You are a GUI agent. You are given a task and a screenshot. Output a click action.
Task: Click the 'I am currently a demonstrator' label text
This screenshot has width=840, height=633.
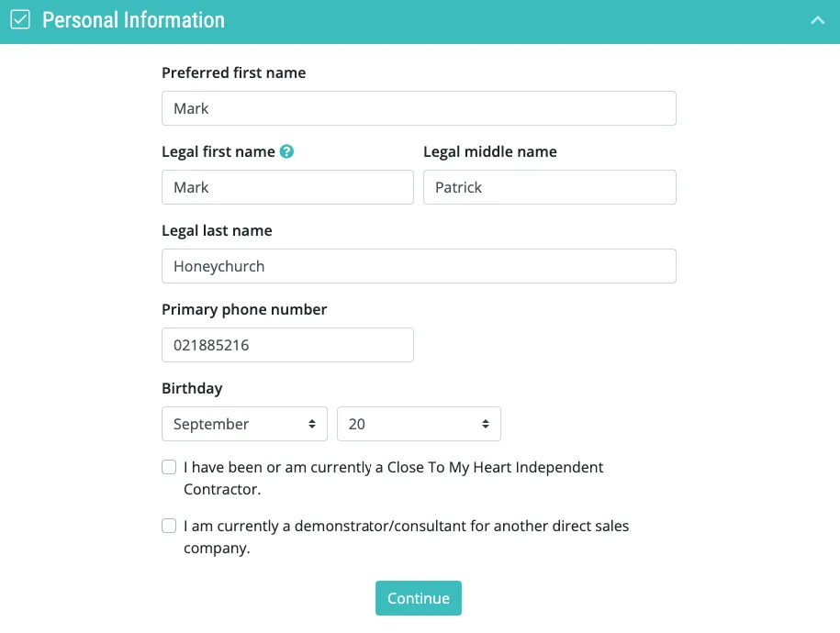click(x=406, y=538)
